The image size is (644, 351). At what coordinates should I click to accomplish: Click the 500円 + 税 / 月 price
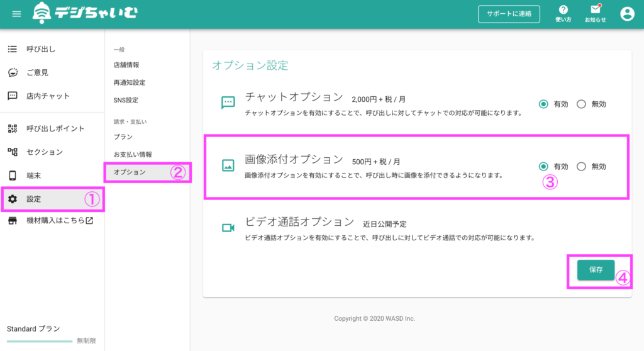click(x=376, y=162)
